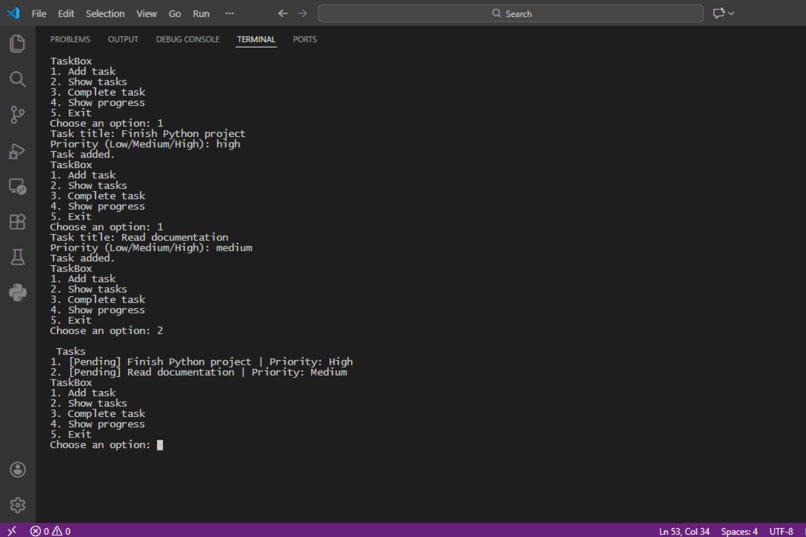The width and height of the screenshot is (806, 537).
Task: Click the terminal cursor after last prompt
Action: pos(160,445)
